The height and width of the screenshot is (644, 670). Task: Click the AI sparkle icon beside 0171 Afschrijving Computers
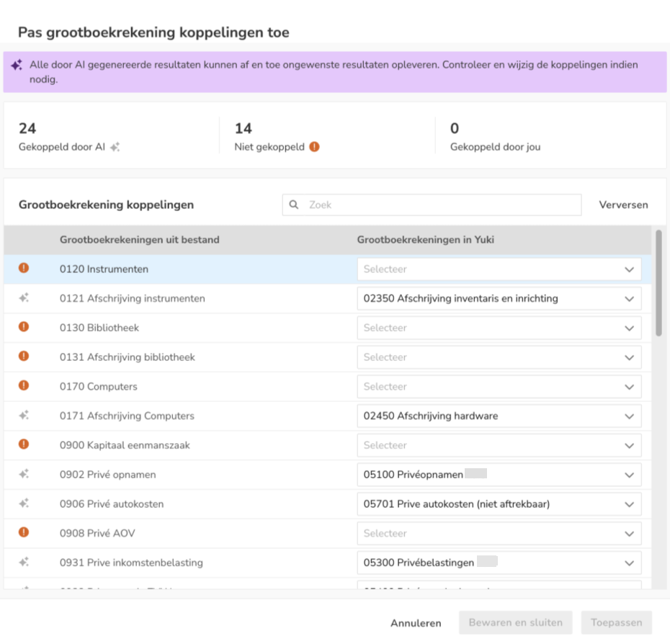click(24, 416)
